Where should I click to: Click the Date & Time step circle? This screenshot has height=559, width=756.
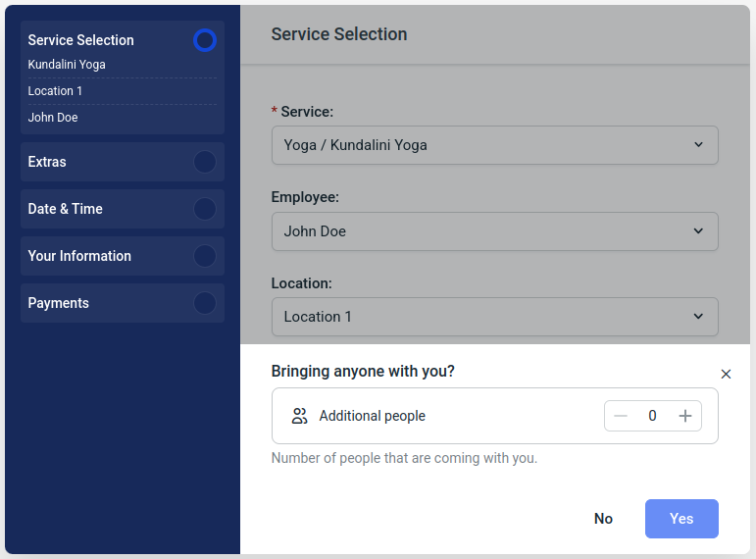coord(205,209)
